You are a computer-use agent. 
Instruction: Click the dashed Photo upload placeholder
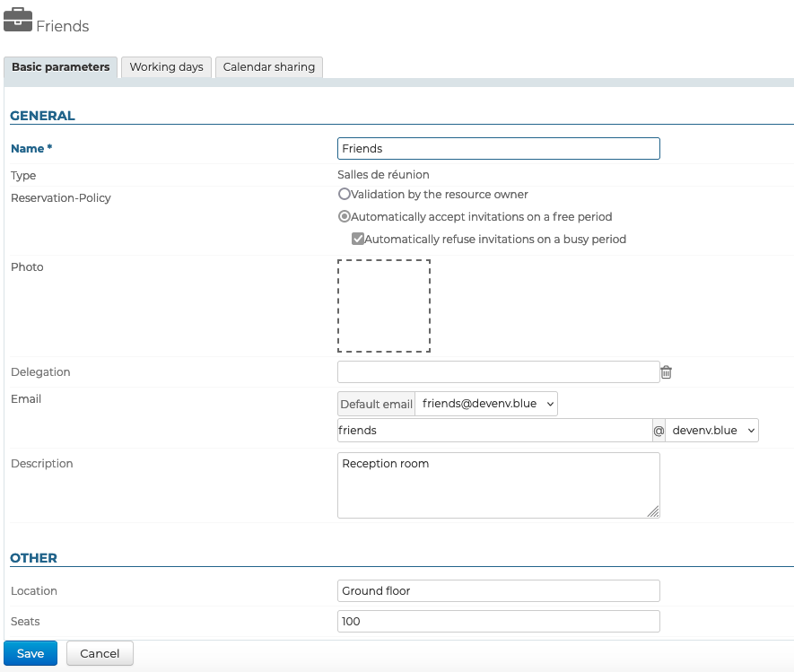(384, 306)
